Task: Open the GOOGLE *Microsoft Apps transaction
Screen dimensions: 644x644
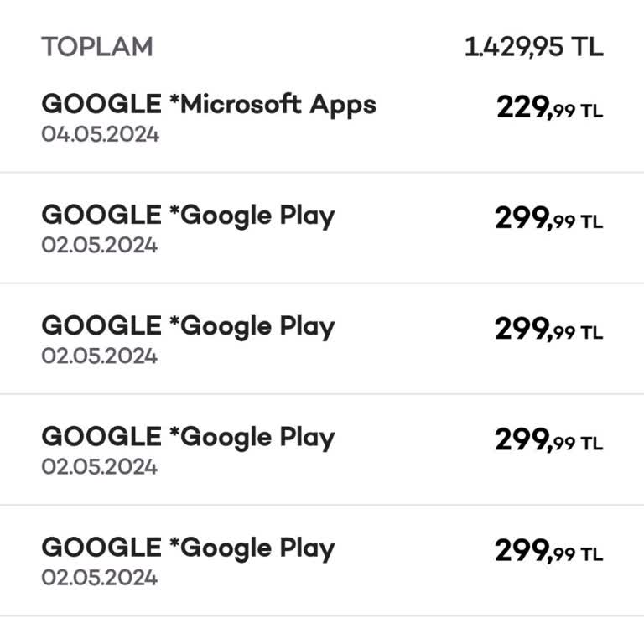Action: pos(209,105)
